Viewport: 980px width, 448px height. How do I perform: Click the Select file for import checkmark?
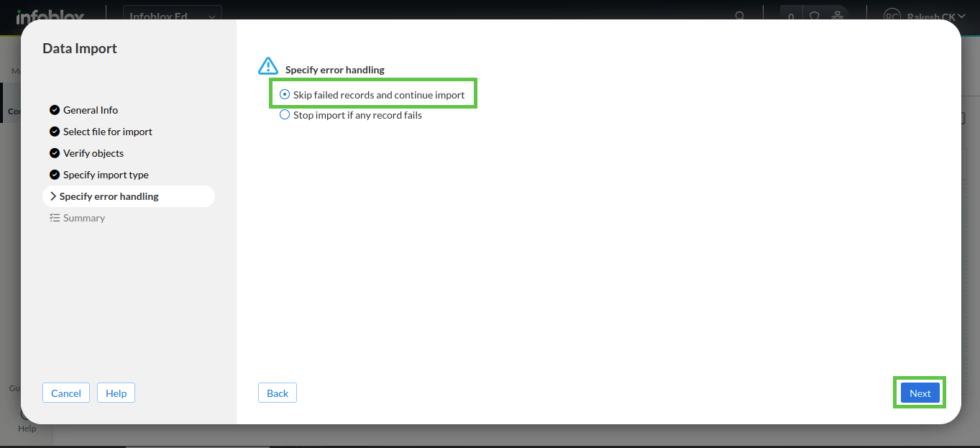pos(54,132)
